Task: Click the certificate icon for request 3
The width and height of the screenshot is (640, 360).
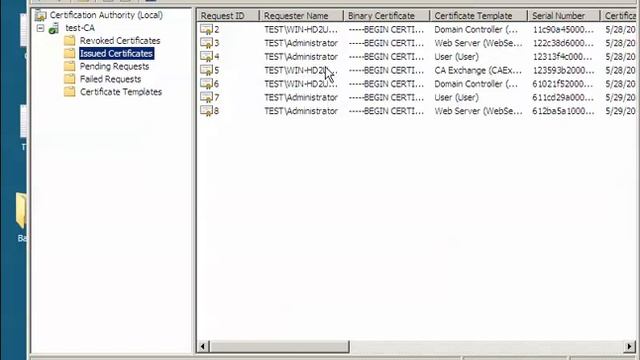Action: (x=207, y=43)
